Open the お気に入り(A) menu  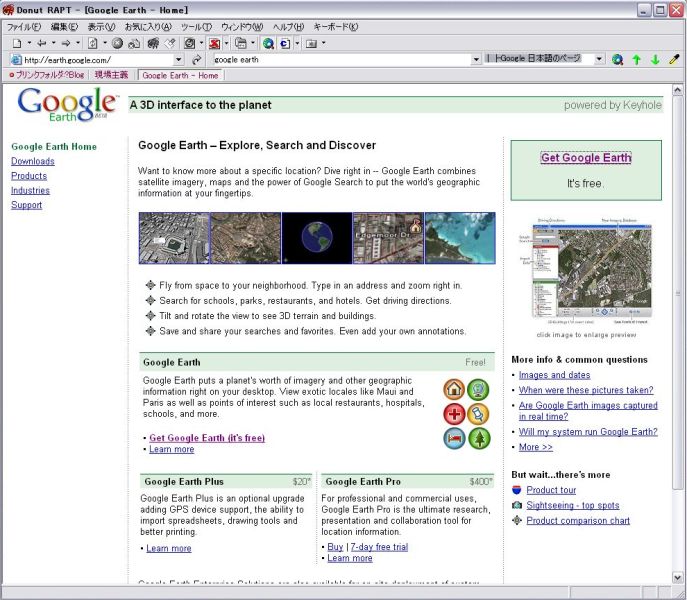click(148, 27)
